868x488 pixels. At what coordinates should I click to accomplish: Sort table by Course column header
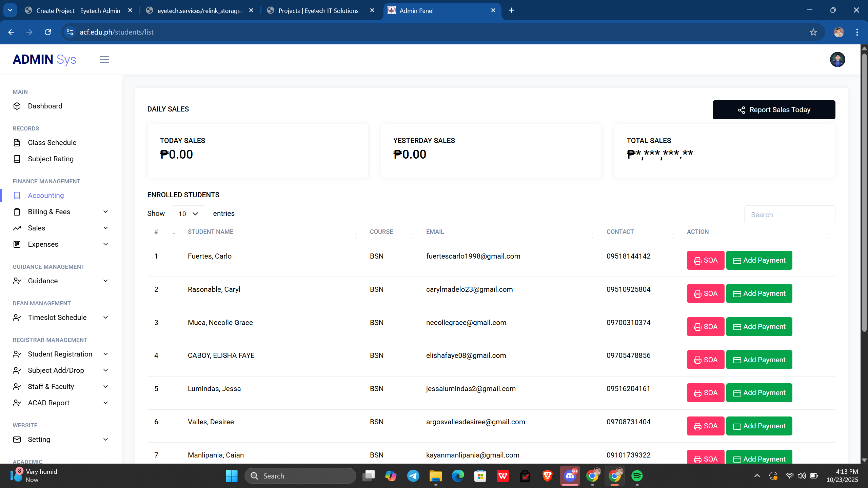(x=381, y=232)
